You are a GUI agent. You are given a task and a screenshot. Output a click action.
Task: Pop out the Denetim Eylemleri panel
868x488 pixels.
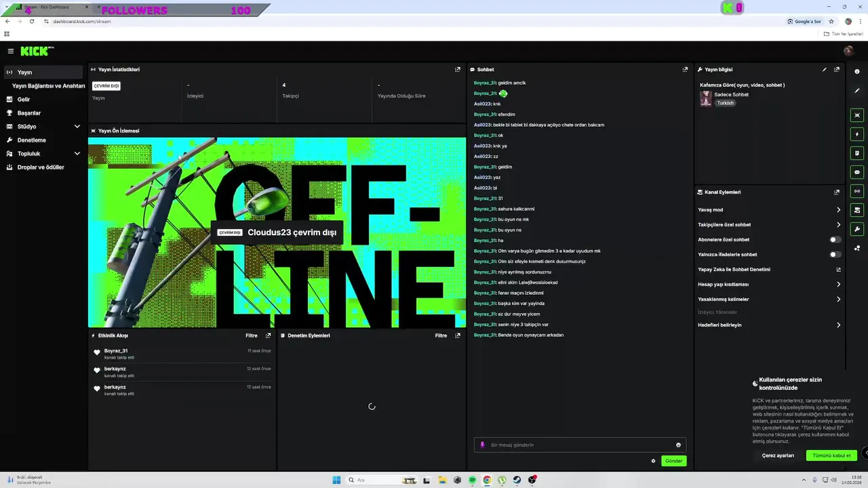point(458,335)
